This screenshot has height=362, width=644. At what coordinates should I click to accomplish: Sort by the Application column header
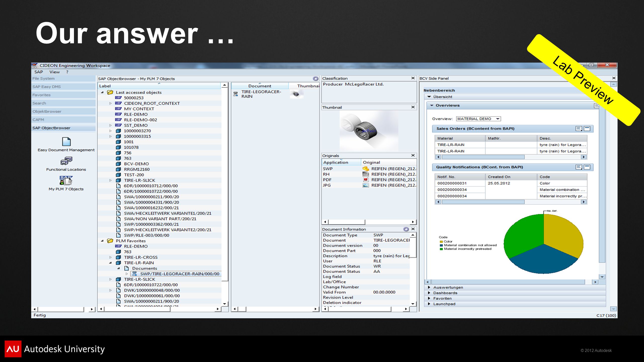pyautogui.click(x=341, y=162)
